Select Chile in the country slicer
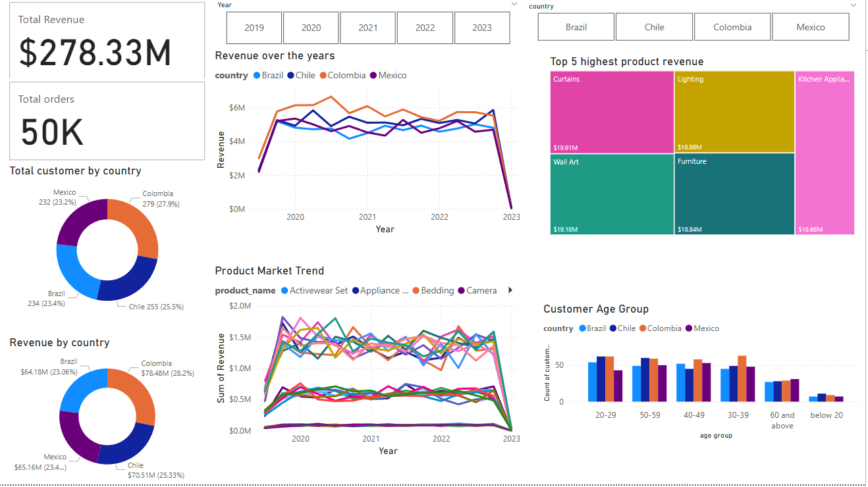Viewport: 868px width, 487px height. click(654, 27)
